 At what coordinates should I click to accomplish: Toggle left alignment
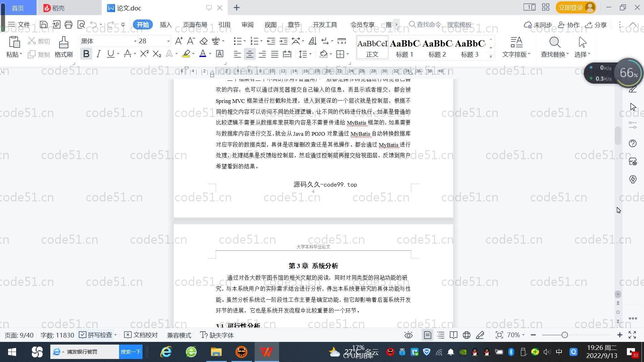(237, 54)
